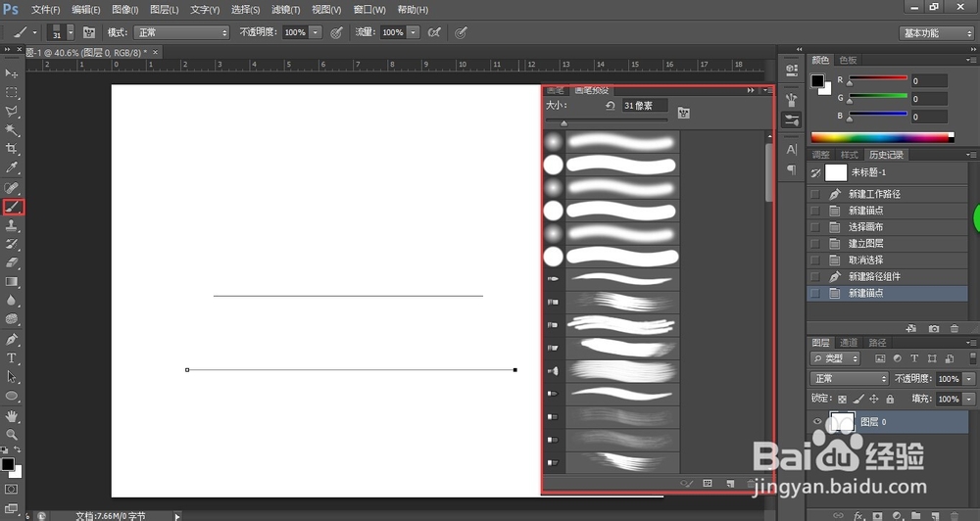Toggle tablet pressure controls opacity
The height and width of the screenshot is (521, 980).
point(336,32)
